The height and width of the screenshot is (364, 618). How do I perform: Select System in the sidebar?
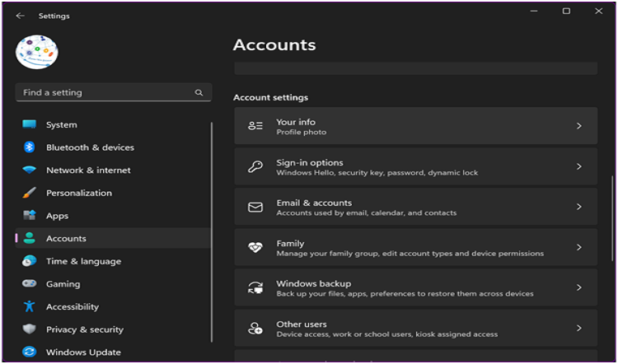[61, 125]
